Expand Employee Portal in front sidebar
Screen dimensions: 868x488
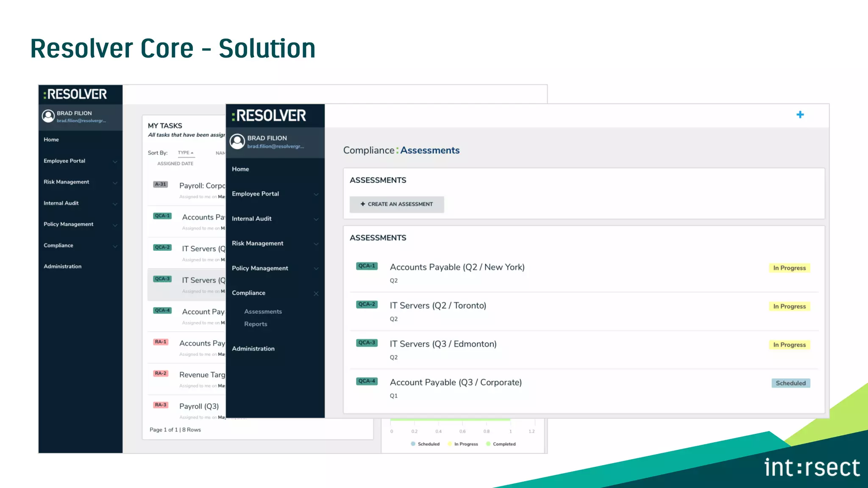[x=316, y=194]
